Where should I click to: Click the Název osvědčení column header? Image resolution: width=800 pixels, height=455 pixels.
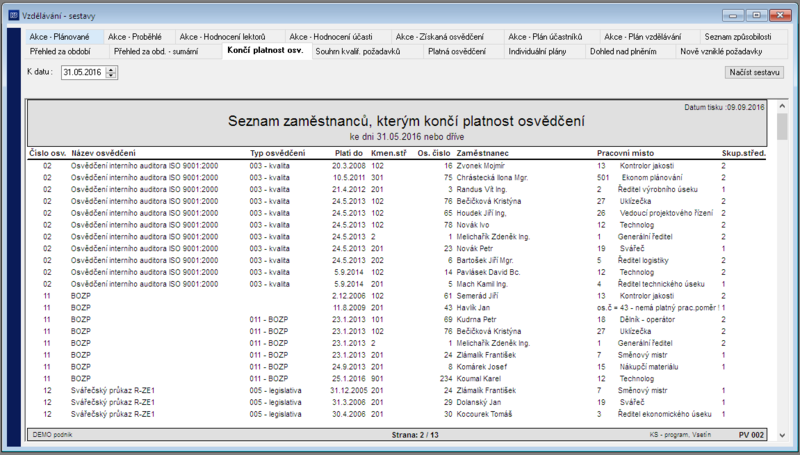tap(104, 153)
